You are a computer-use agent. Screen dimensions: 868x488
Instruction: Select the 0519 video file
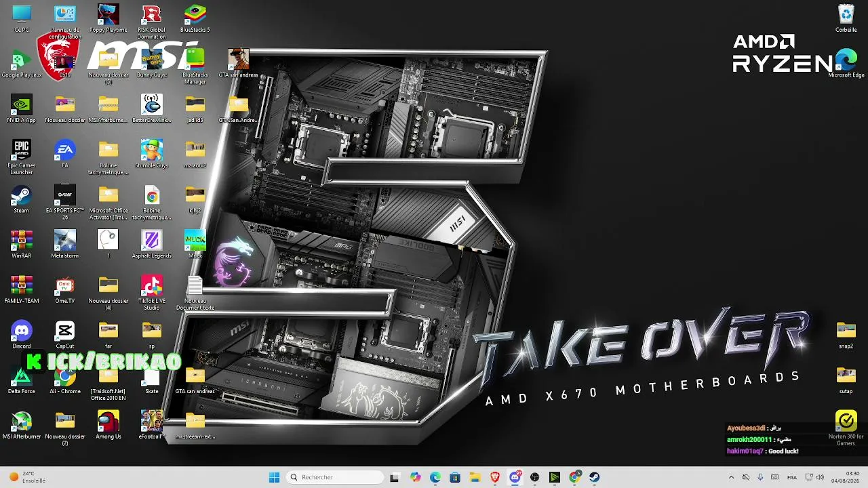tap(65, 64)
